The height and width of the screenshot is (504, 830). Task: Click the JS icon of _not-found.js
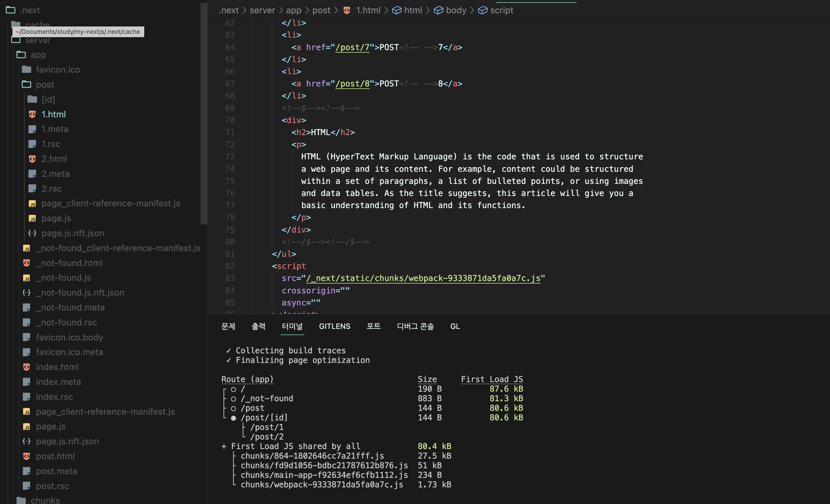point(26,278)
